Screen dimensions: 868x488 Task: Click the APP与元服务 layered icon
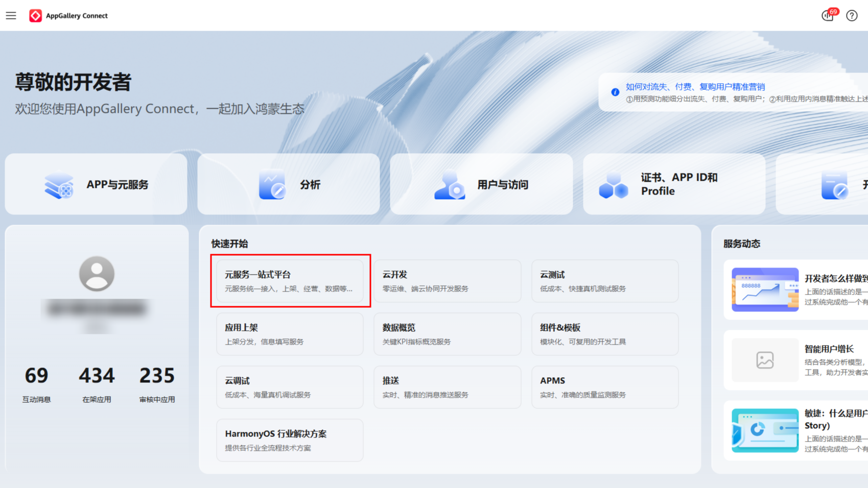tap(59, 185)
